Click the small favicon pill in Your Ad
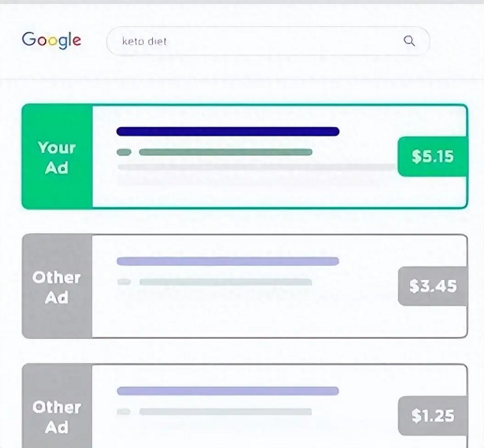This screenshot has height=448, width=484. 124,152
